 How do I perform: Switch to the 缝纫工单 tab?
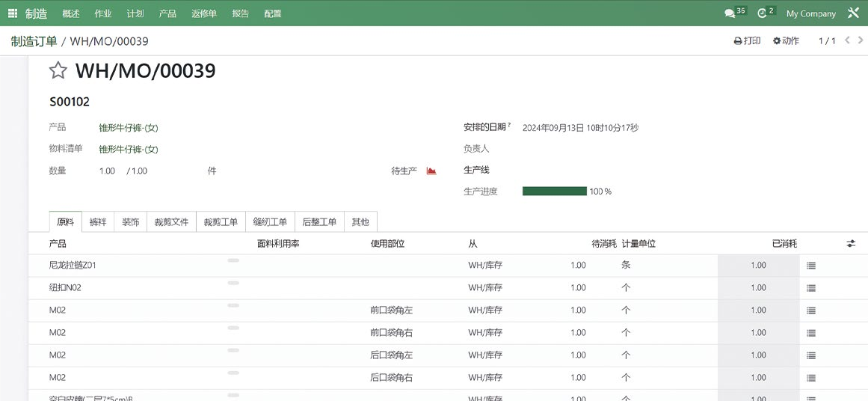coord(270,222)
